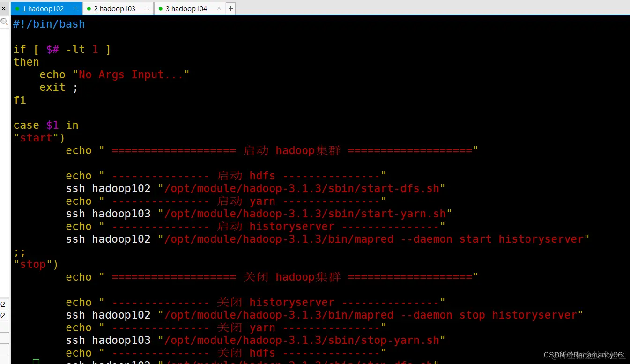The width and height of the screenshot is (630, 364).
Task: Click the '启动 hdfs' echo line
Action: click(x=226, y=176)
